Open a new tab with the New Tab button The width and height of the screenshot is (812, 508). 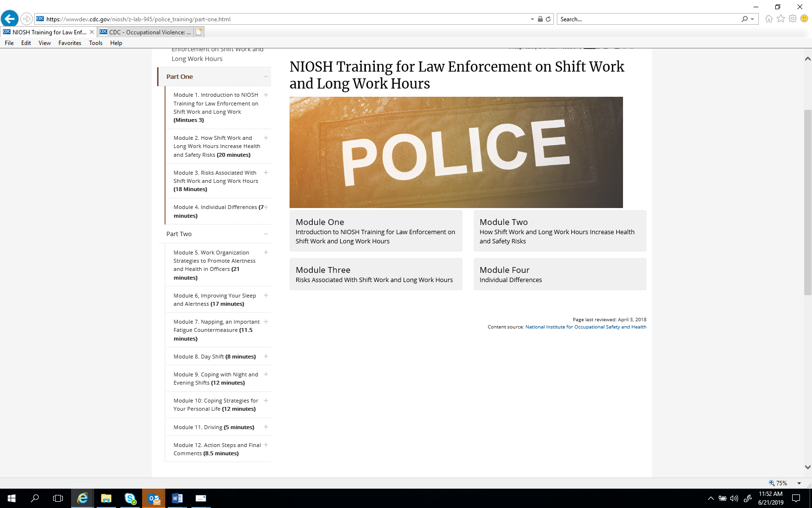click(x=199, y=32)
